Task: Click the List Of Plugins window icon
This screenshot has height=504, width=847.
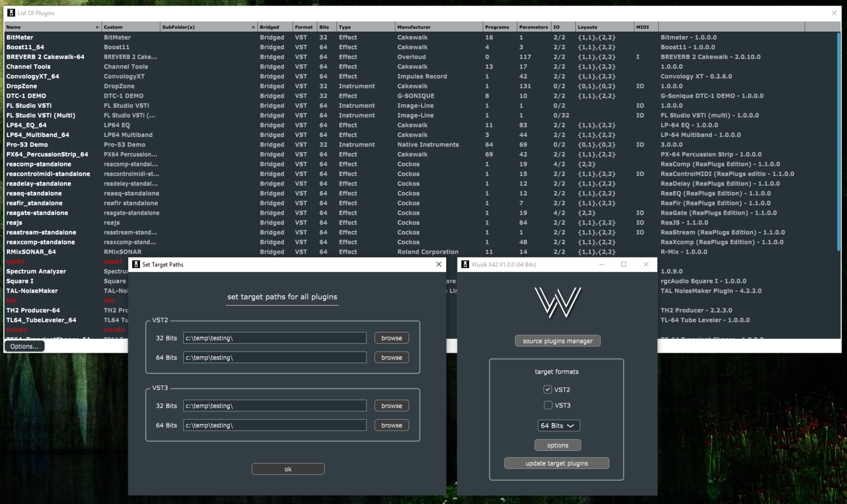Action: click(11, 12)
